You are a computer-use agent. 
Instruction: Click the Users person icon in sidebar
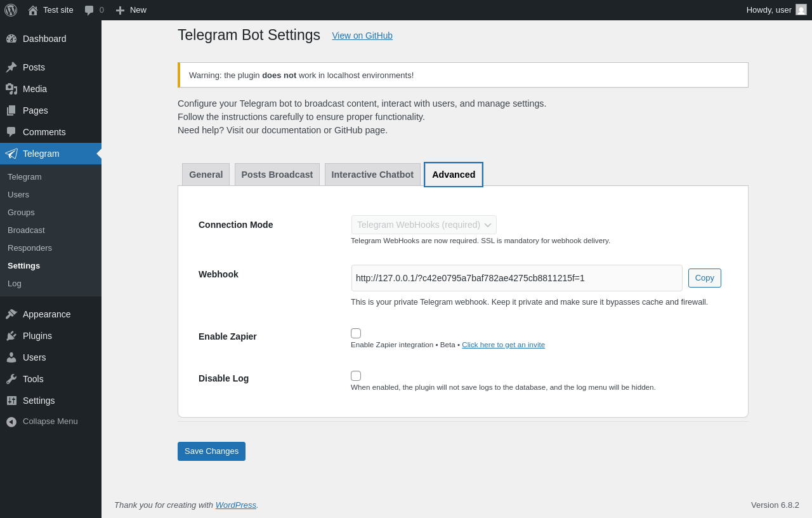[x=11, y=357]
